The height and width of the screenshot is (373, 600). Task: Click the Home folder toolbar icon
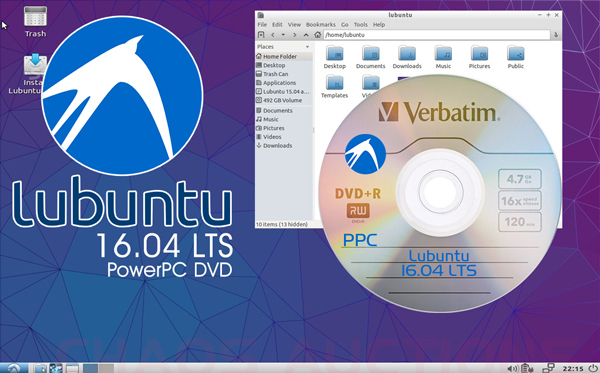point(317,35)
